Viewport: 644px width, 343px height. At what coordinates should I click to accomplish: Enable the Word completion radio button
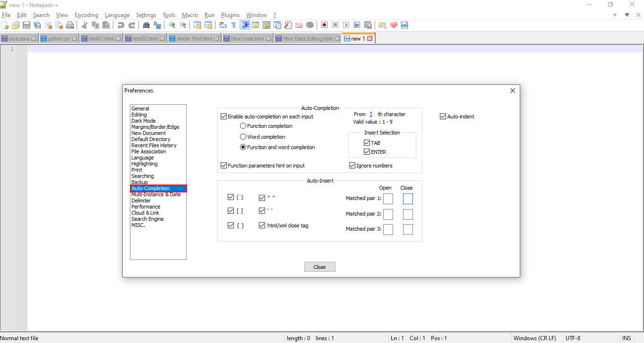click(243, 136)
